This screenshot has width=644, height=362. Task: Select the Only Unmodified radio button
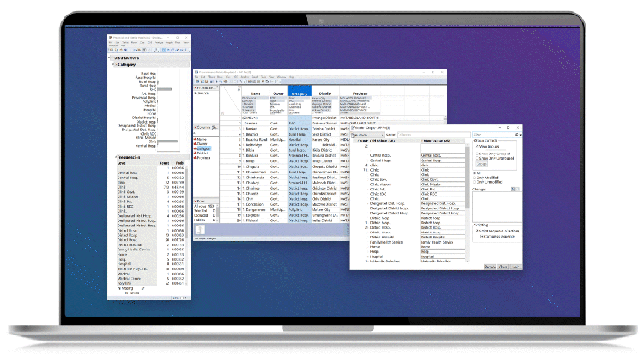pos(475,182)
